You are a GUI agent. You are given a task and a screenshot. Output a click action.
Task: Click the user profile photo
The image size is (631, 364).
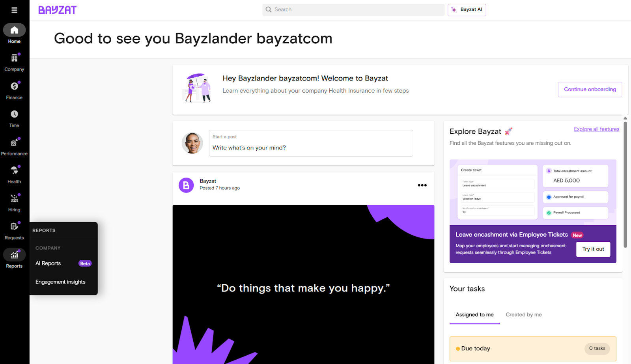coord(192,143)
